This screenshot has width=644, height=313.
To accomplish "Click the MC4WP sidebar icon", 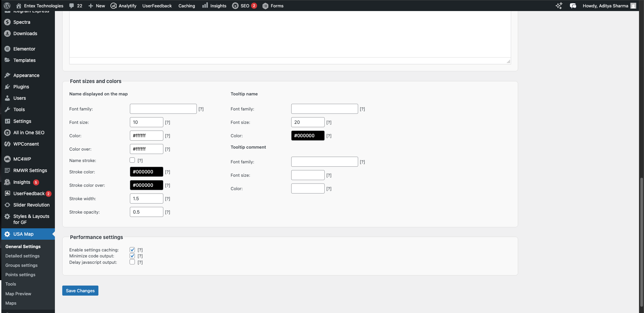I will (7, 159).
